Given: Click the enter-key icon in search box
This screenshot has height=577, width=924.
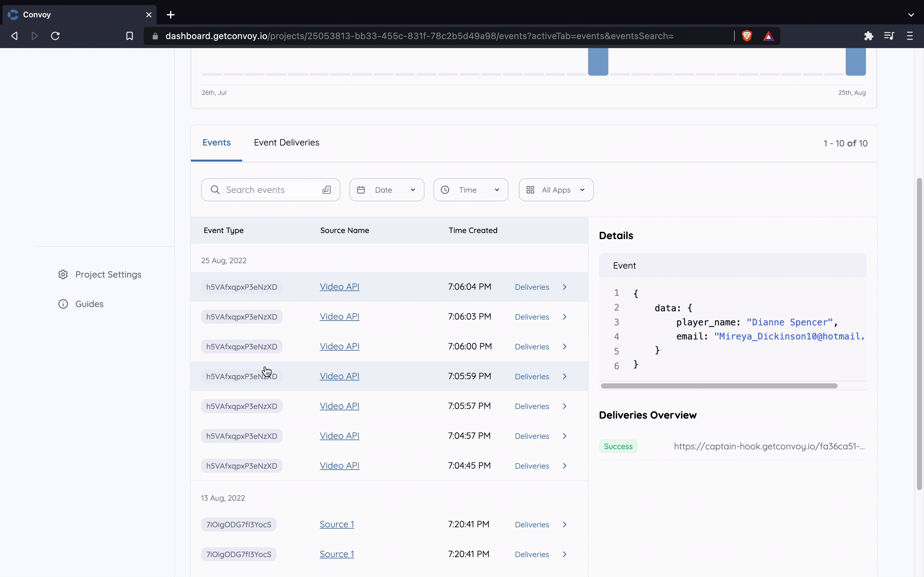Looking at the screenshot, I should point(326,190).
